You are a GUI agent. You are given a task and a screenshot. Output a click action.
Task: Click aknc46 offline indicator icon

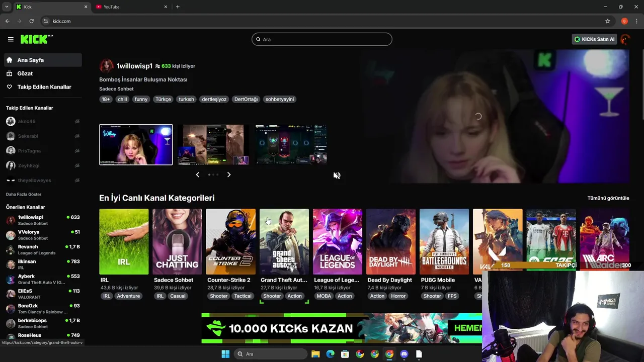(x=77, y=121)
